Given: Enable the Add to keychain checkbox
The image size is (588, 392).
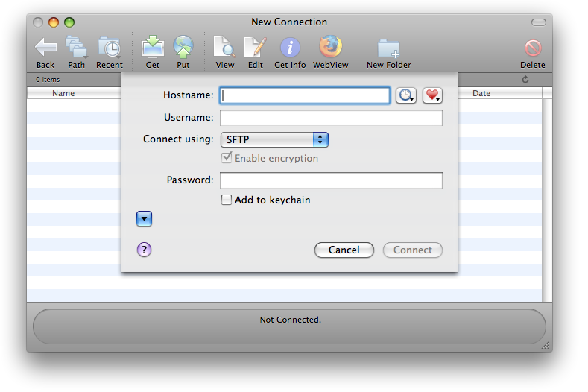Looking at the screenshot, I should pyautogui.click(x=227, y=200).
